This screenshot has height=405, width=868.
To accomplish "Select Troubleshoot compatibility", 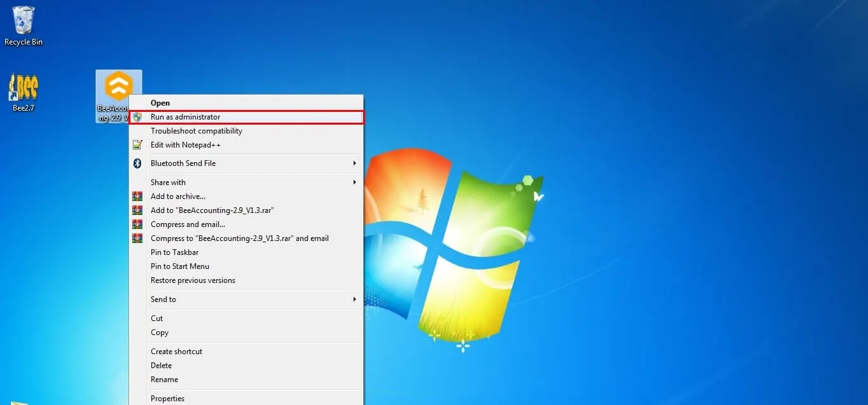I will (x=246, y=131).
